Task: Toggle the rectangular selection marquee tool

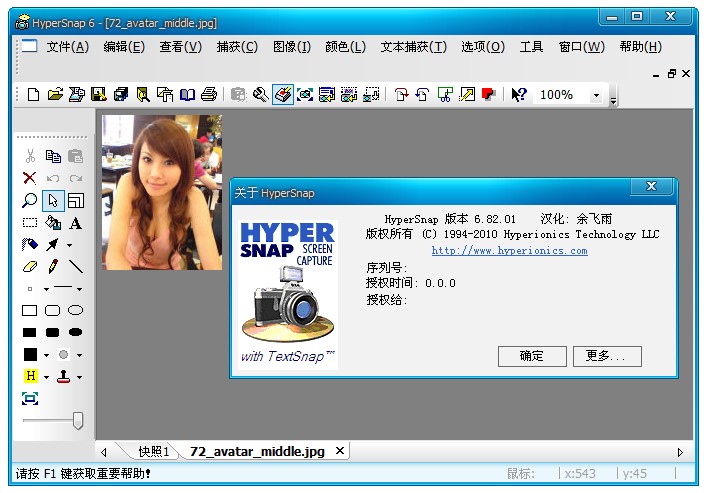Action: pyautogui.click(x=30, y=223)
